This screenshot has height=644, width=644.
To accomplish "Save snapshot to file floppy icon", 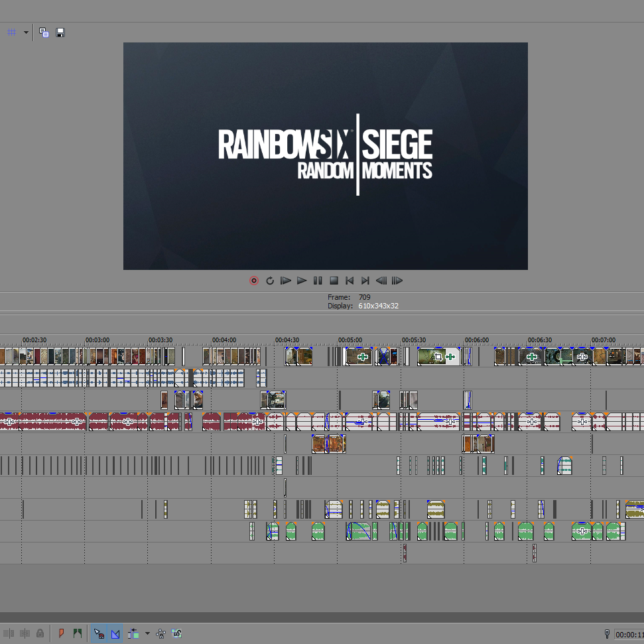I will point(60,32).
